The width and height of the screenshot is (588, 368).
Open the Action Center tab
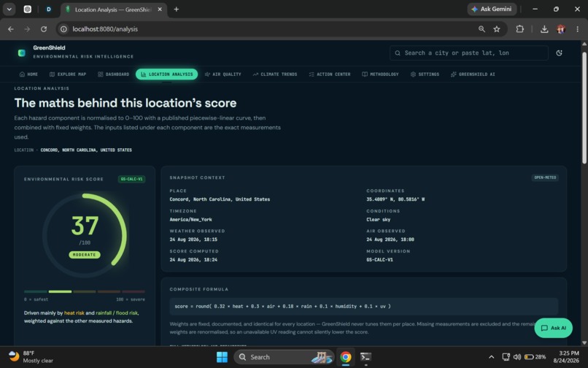coord(330,74)
